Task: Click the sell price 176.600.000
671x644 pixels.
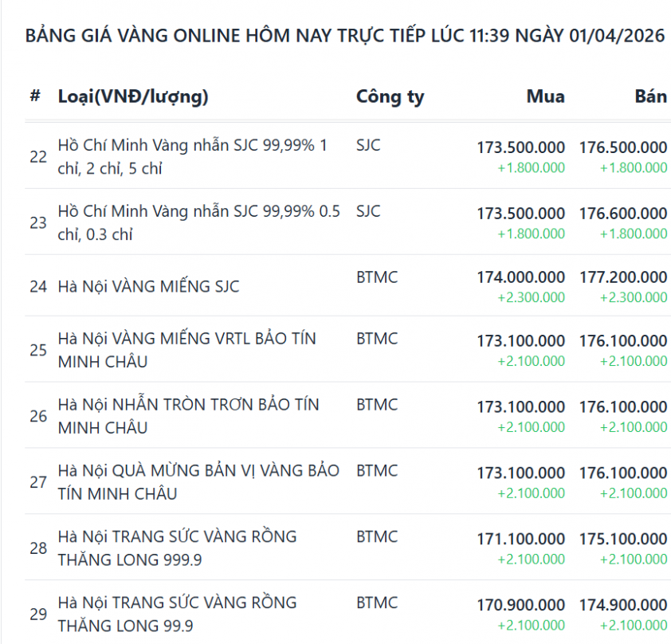Action: tap(622, 214)
